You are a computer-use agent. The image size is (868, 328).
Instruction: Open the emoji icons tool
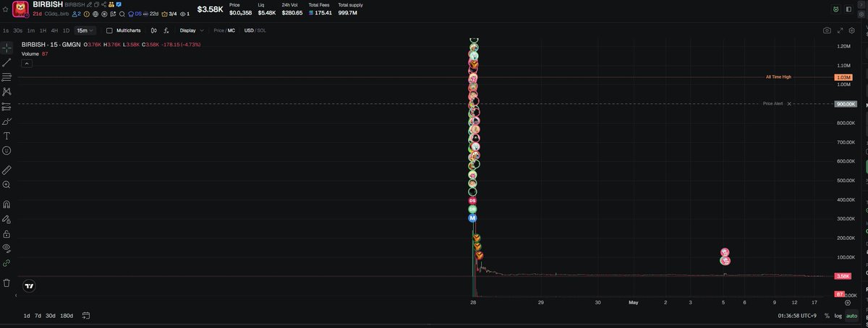(7, 150)
